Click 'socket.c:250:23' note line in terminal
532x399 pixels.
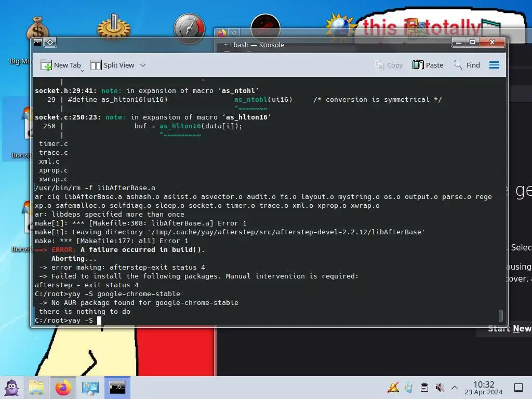pyautogui.click(x=153, y=117)
